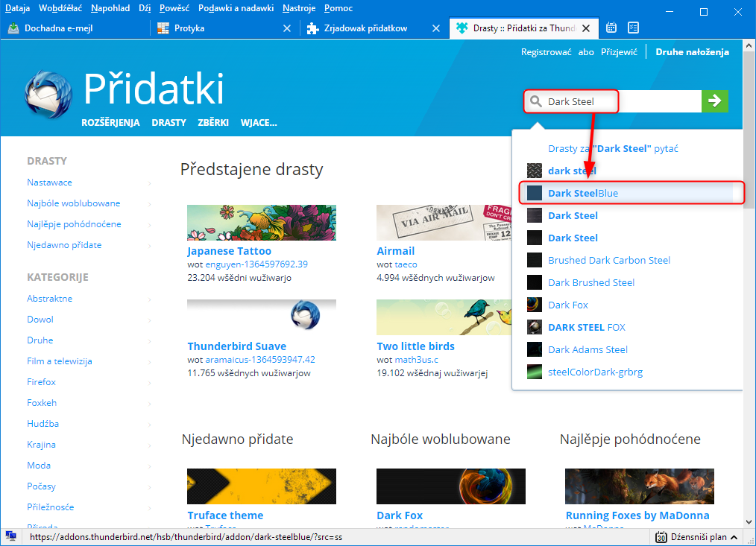
Task: Open the Hudźba category
Action: (43, 424)
